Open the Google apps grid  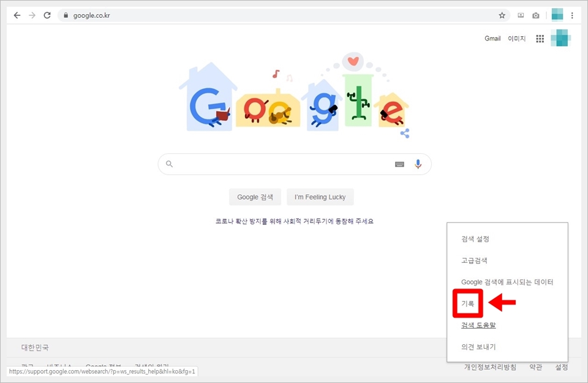tap(540, 39)
